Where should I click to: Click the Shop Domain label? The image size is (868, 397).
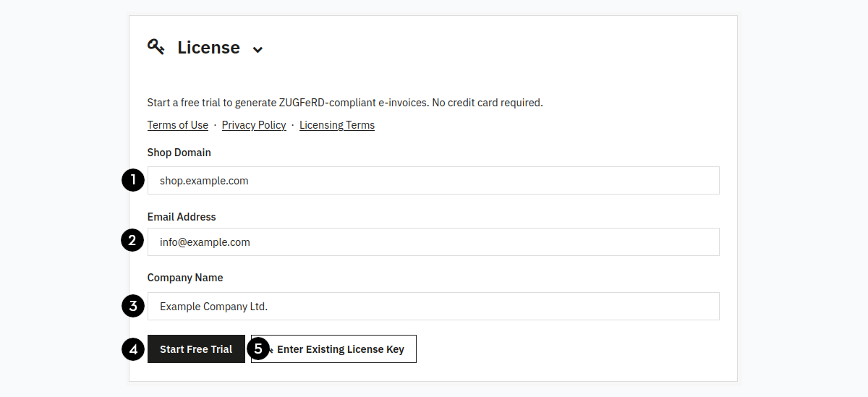click(179, 153)
